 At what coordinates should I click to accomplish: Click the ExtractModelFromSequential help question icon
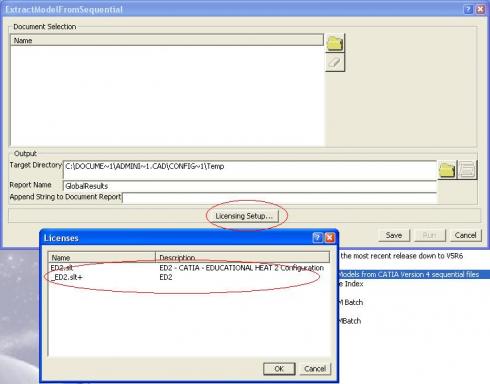(468, 9)
